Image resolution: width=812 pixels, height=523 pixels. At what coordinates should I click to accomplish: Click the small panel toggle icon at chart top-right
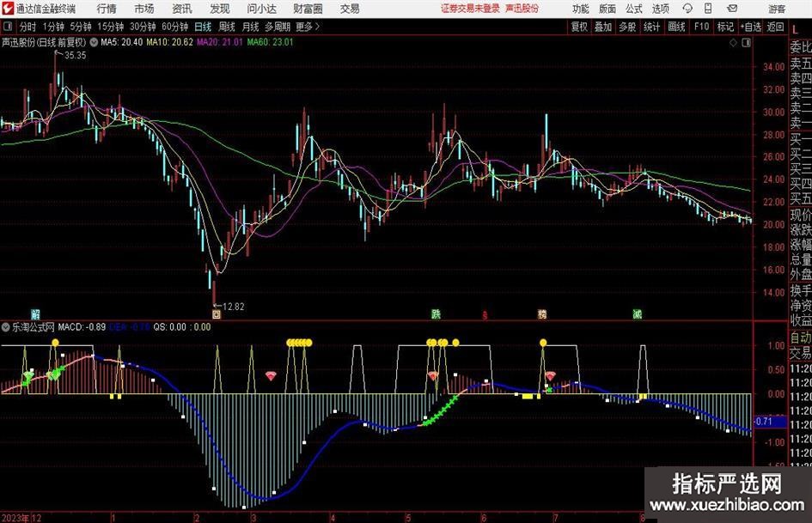point(743,41)
